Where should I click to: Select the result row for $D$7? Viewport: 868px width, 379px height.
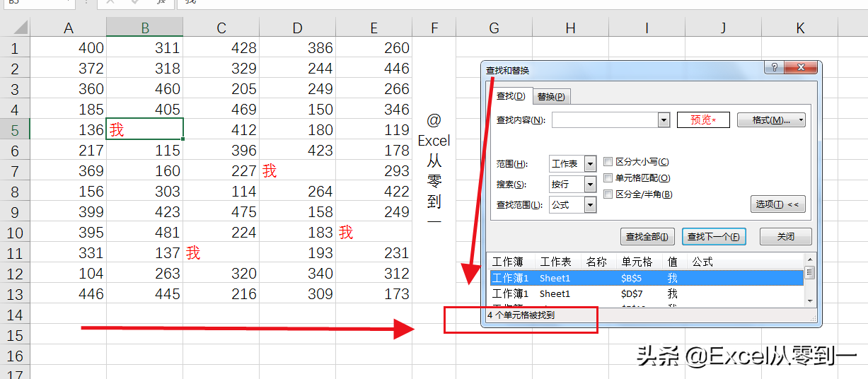[x=647, y=293]
